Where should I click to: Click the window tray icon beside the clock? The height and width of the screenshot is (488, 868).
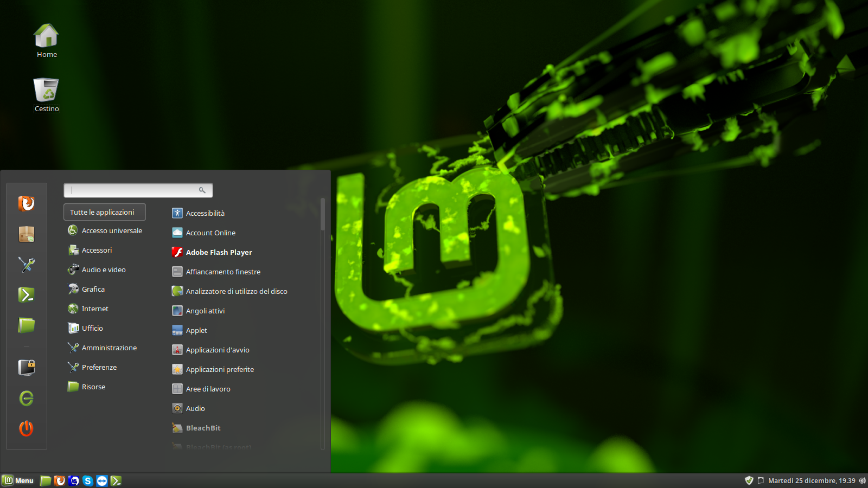(x=761, y=480)
